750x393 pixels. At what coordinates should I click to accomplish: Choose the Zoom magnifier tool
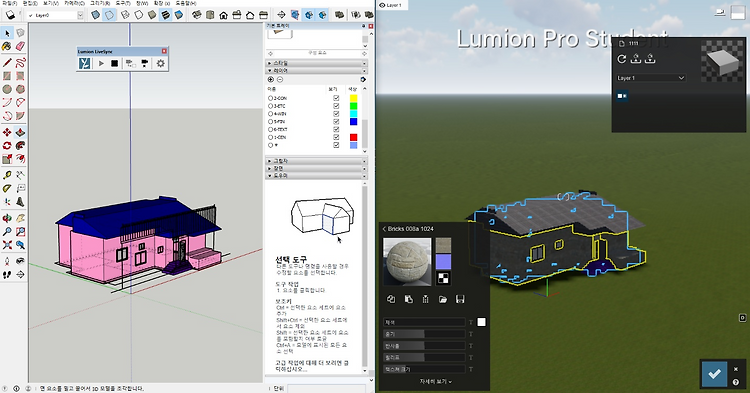7,232
